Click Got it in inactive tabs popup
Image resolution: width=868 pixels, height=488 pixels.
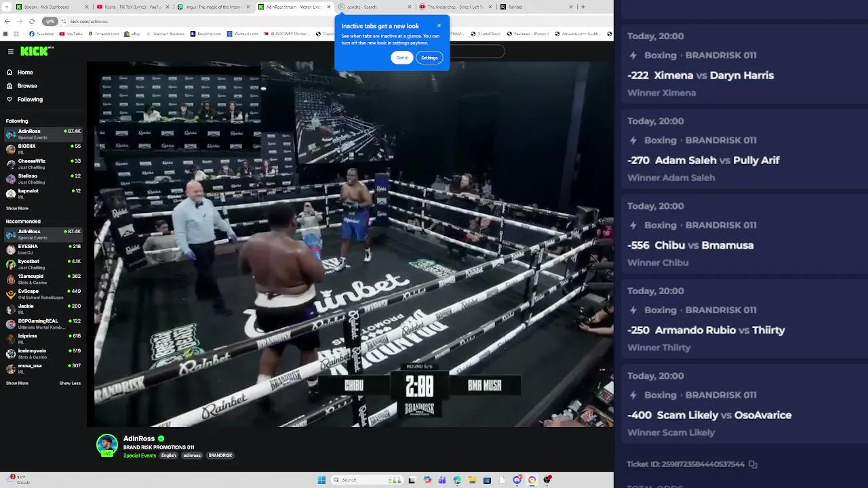[402, 58]
